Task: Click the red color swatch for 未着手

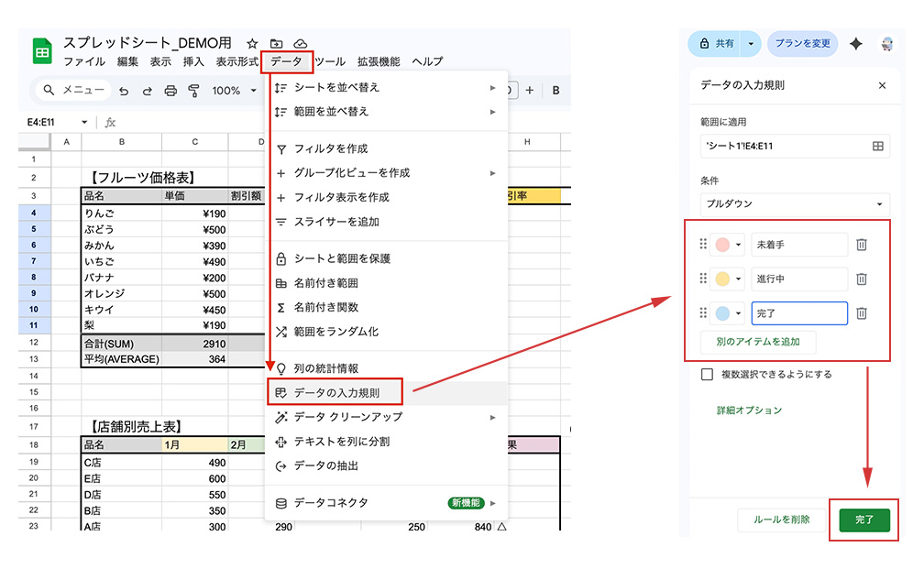Action: (722, 245)
